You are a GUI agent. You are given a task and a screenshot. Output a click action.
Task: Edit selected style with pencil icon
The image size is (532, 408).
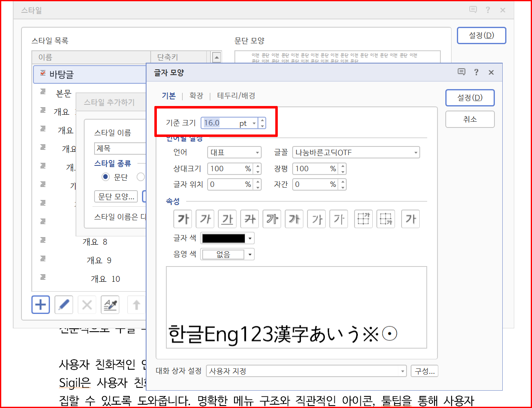tap(64, 305)
